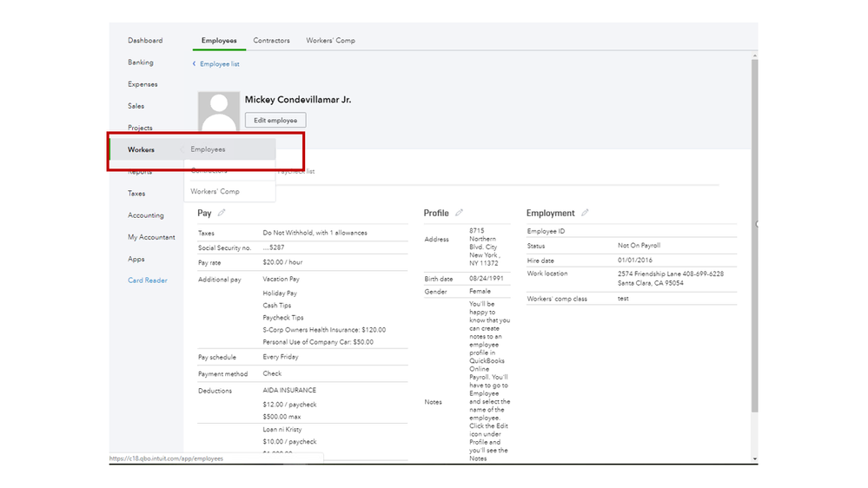Switch to the Contractors tab
868x488 pixels.
271,41
